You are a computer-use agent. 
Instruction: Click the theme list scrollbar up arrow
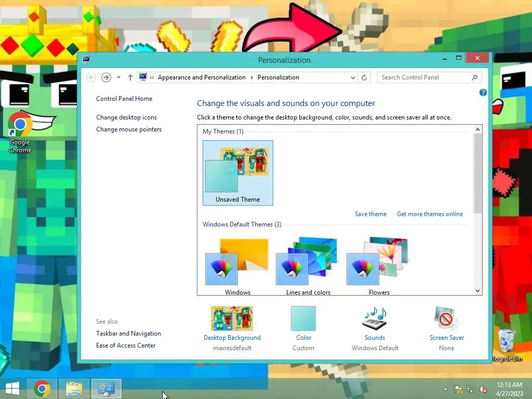pyautogui.click(x=478, y=129)
